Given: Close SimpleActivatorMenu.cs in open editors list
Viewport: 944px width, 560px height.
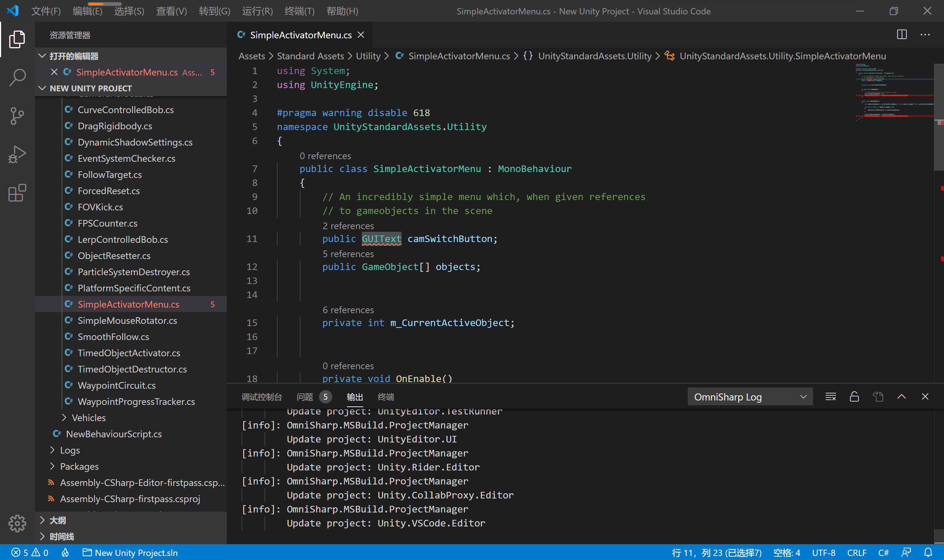Looking at the screenshot, I should (x=54, y=72).
